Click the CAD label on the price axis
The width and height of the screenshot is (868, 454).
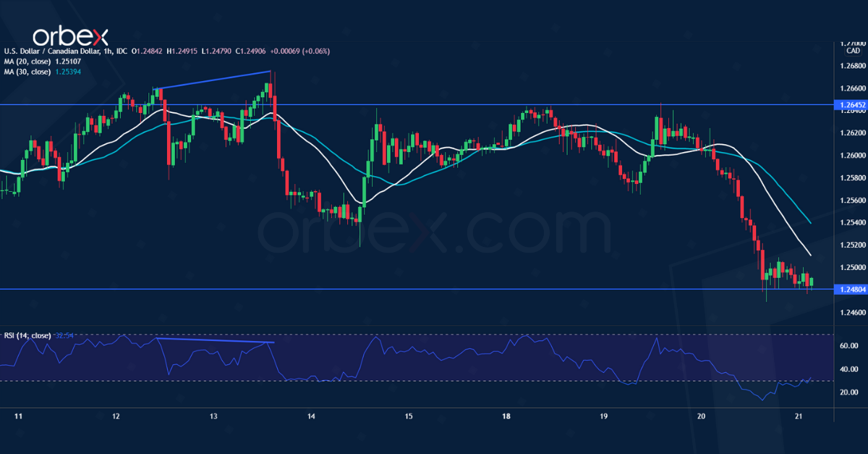853,50
